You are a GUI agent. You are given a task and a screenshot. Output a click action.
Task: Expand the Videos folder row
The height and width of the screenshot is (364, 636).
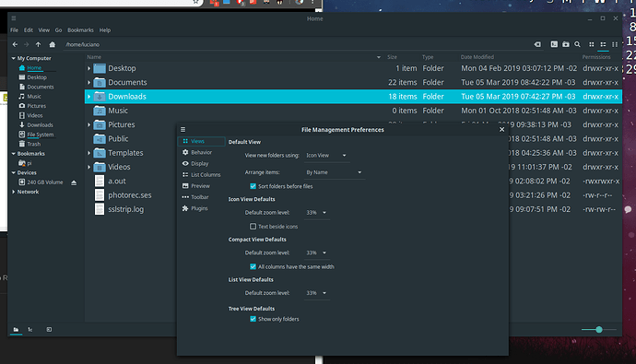pyautogui.click(x=88, y=168)
